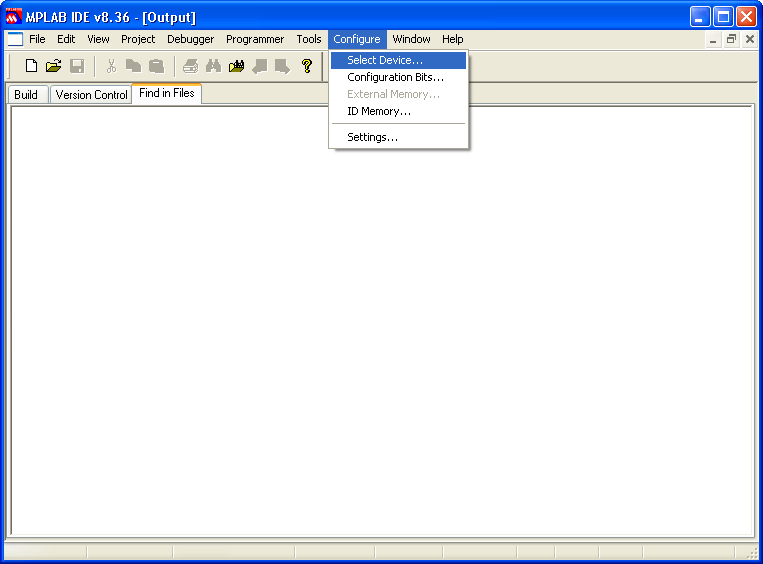Click the Print toolbar icon
Image resolution: width=763 pixels, height=564 pixels.
(190, 66)
